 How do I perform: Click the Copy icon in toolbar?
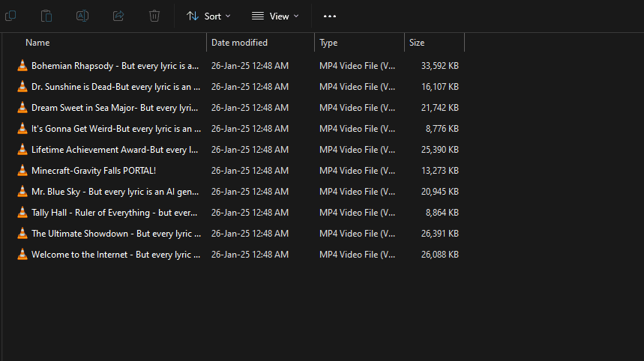point(10,16)
